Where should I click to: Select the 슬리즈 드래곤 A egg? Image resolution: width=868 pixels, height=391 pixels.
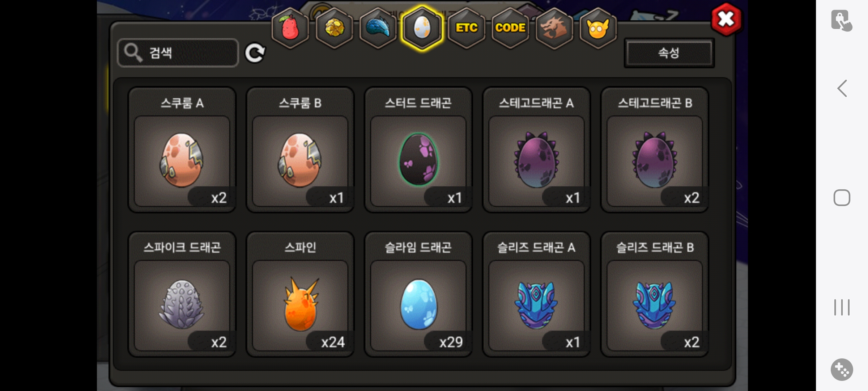(536, 294)
